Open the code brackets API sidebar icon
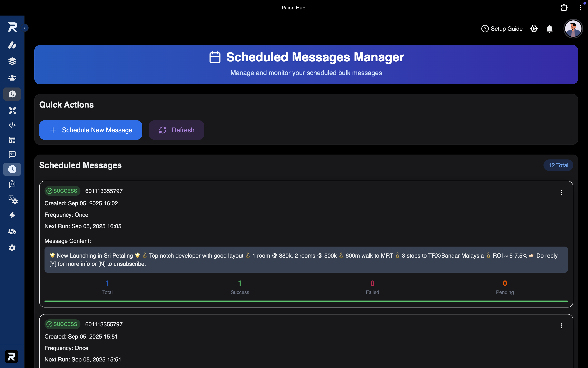 click(12, 125)
